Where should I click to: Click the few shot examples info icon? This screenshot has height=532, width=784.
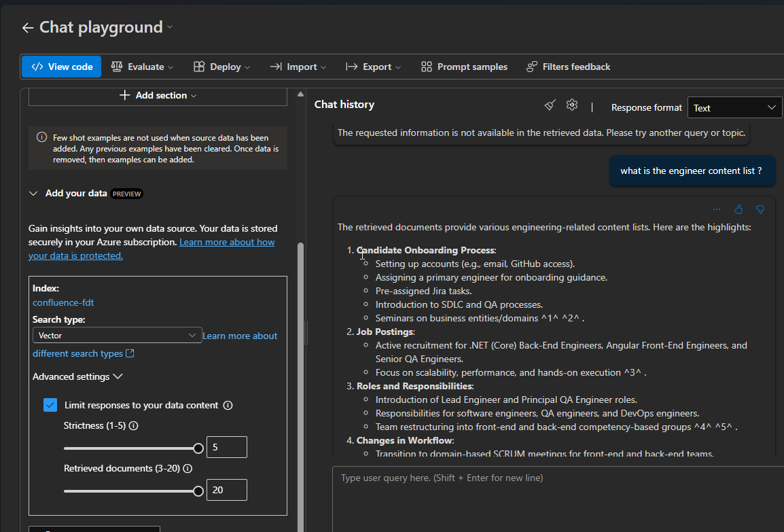click(42, 137)
